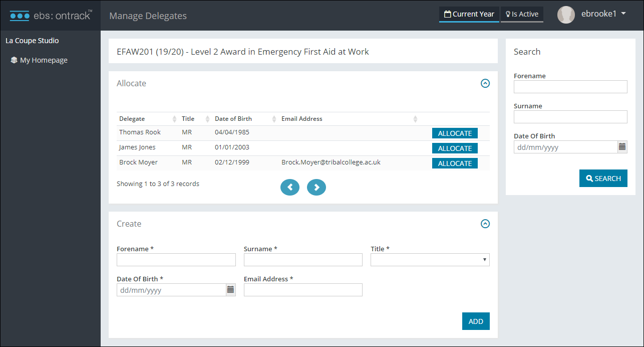644x347 pixels.
Task: Sort the delegates by Date of Birth
Action: click(234, 118)
